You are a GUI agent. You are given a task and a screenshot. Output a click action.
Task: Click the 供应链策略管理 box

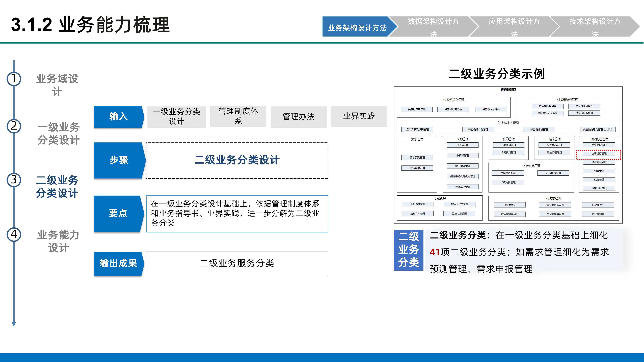[x=416, y=109]
